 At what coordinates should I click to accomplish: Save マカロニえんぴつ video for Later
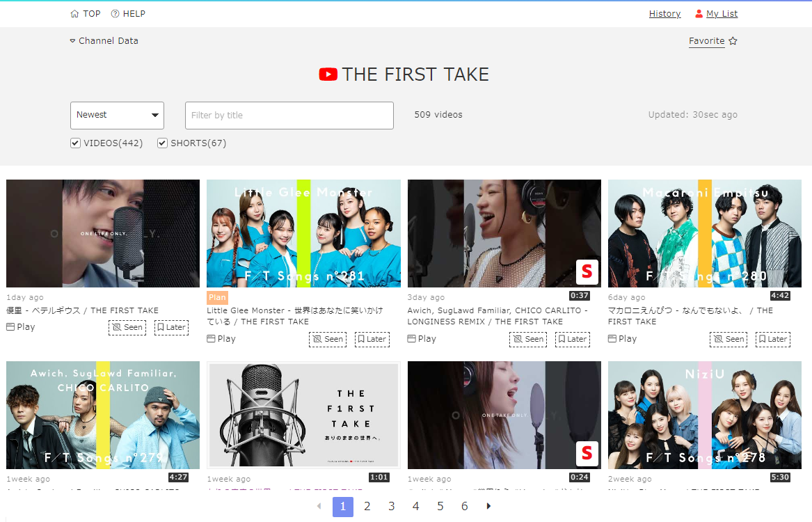click(x=773, y=339)
